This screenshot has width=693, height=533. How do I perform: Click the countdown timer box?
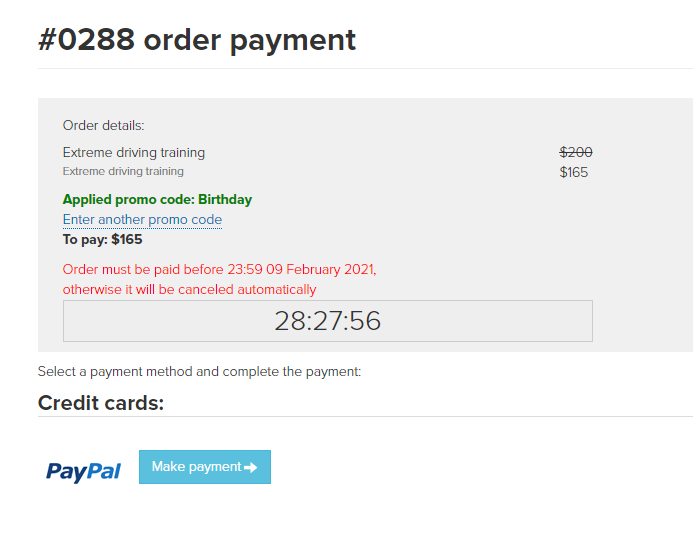coord(327,321)
